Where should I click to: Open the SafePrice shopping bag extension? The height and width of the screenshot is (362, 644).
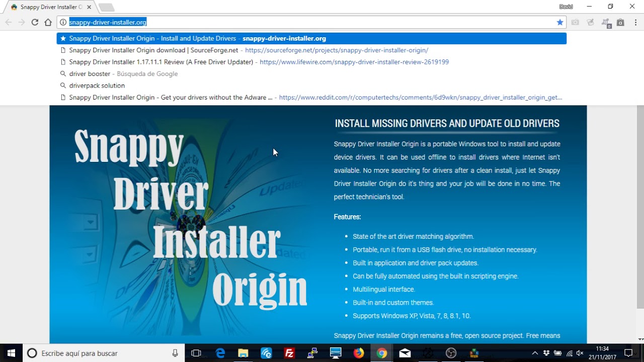620,22
